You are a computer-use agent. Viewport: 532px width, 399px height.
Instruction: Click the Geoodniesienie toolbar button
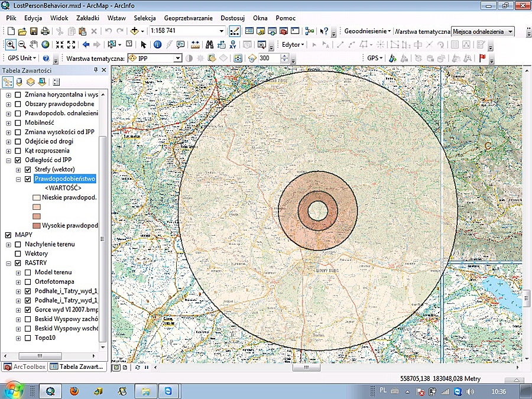click(x=368, y=31)
